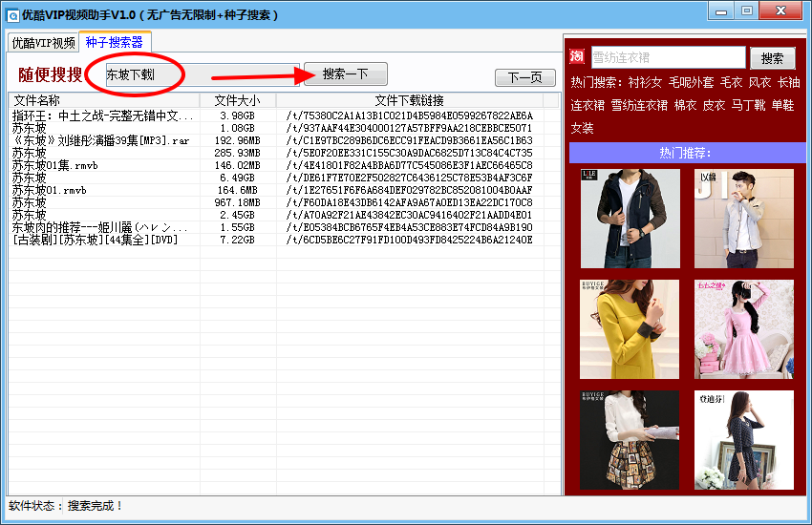Sort by 文件大小 column header
Screen dimensions: 812x525
[238, 100]
